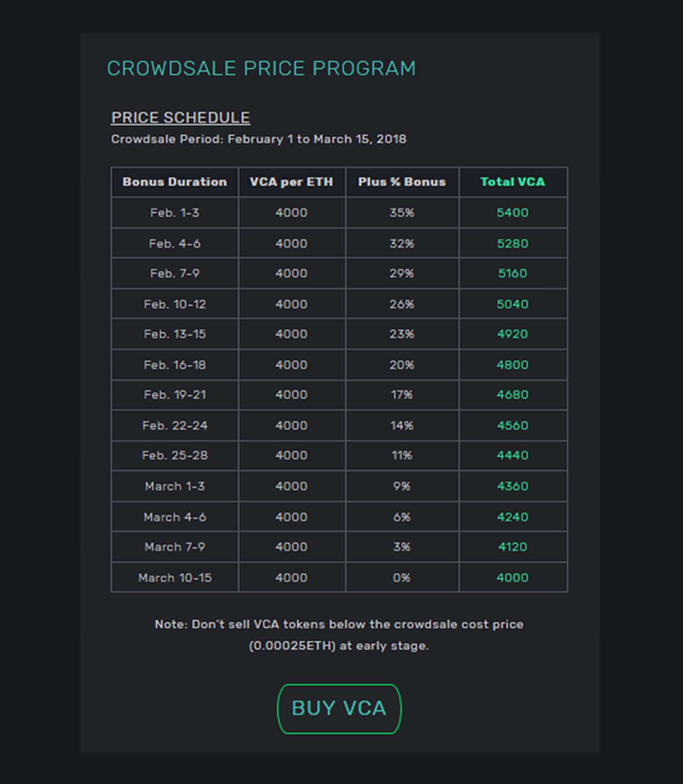Click the BUY VCA button
This screenshot has width=683, height=784.
(339, 709)
